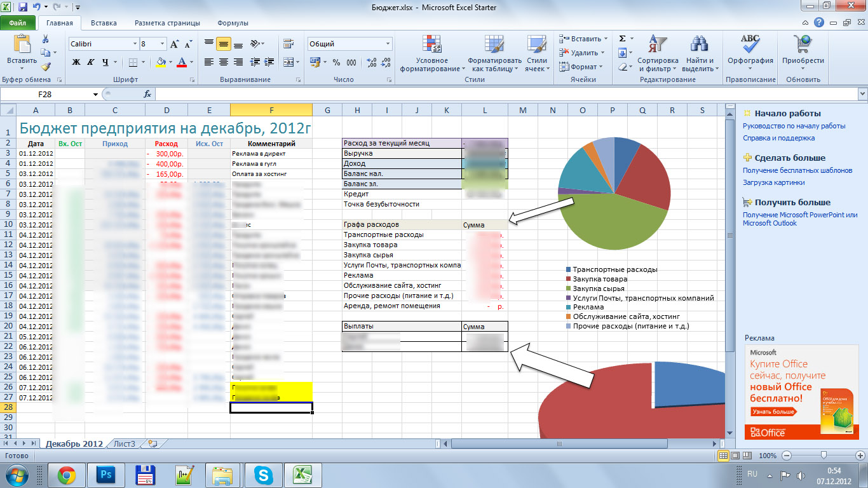Switch to Page Layout view in status bar

click(x=735, y=456)
